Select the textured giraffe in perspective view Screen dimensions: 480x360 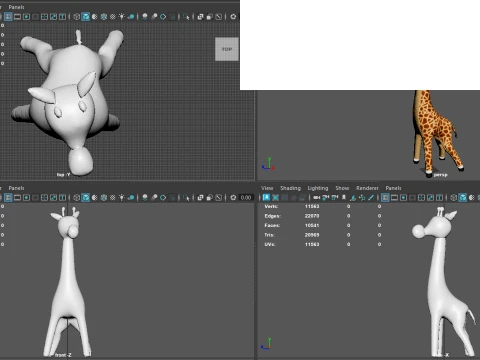coord(438,132)
